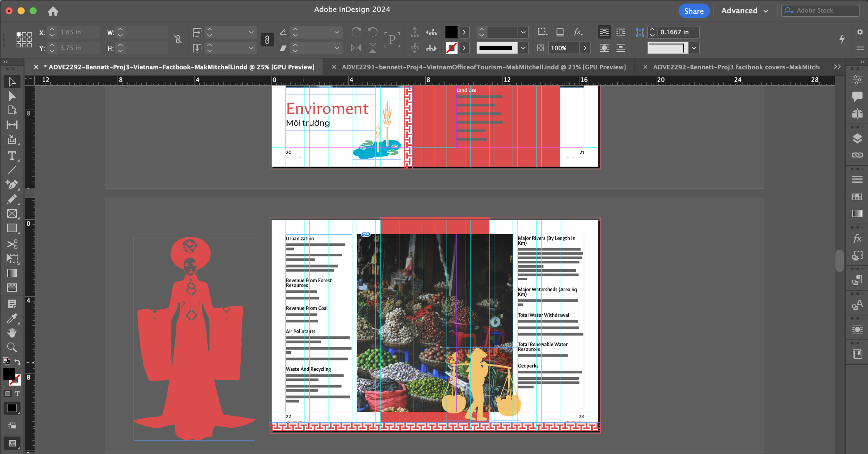The image size is (868, 454).
Task: Click the Share button
Action: click(693, 11)
